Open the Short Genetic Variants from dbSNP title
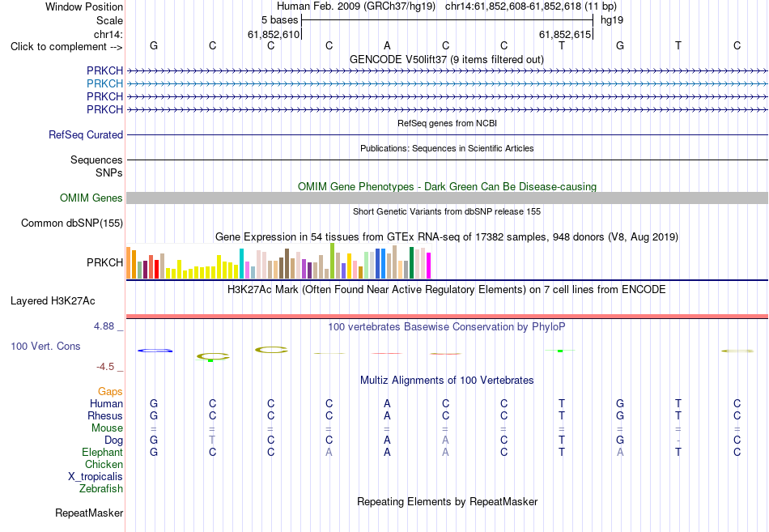769x532 pixels. pyautogui.click(x=447, y=211)
